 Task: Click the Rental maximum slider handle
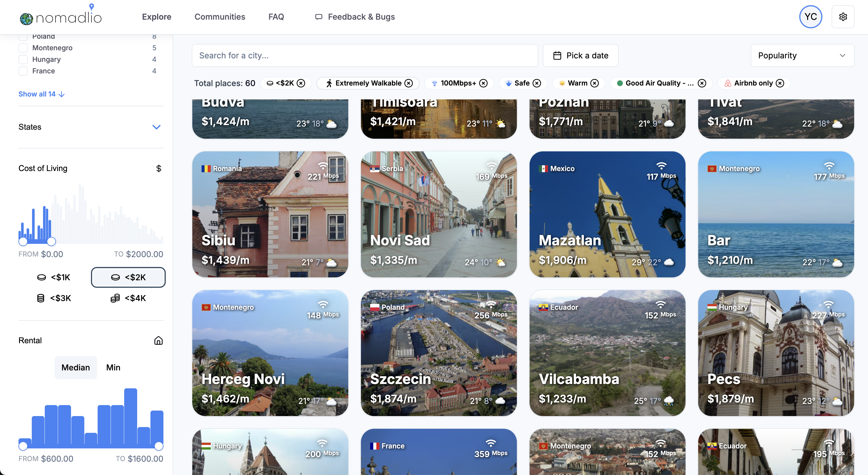coord(159,446)
